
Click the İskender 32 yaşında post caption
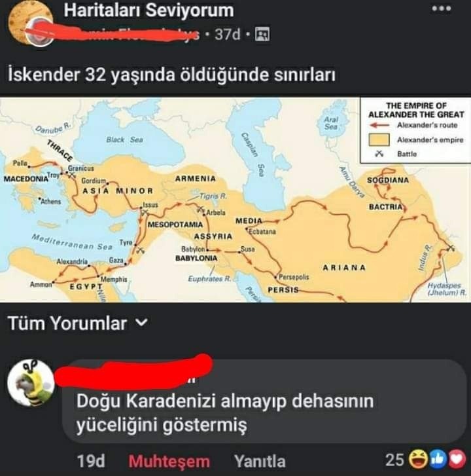click(171, 75)
